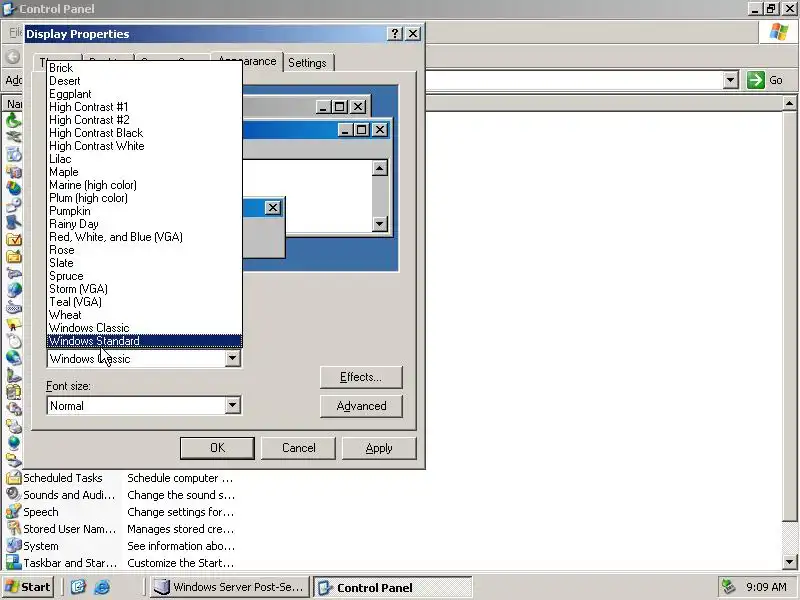Select Plum (high color) scheme
The height and width of the screenshot is (600, 800).
click(144, 198)
